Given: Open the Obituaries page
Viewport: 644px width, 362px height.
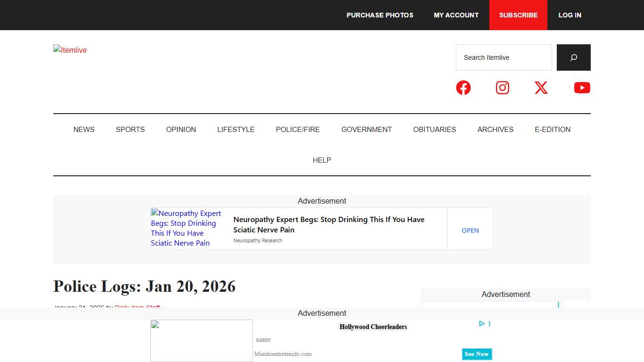Looking at the screenshot, I should [434, 130].
